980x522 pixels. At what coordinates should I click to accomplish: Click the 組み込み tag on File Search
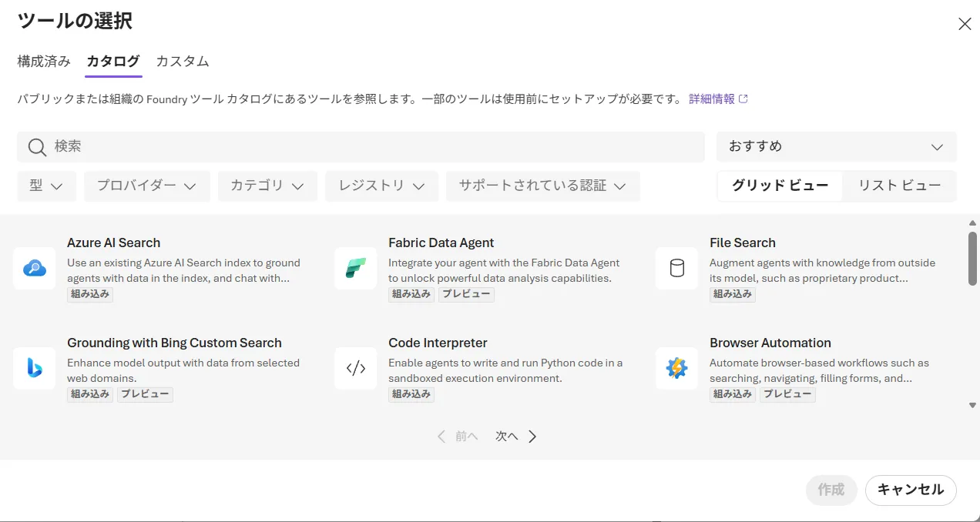(733, 294)
